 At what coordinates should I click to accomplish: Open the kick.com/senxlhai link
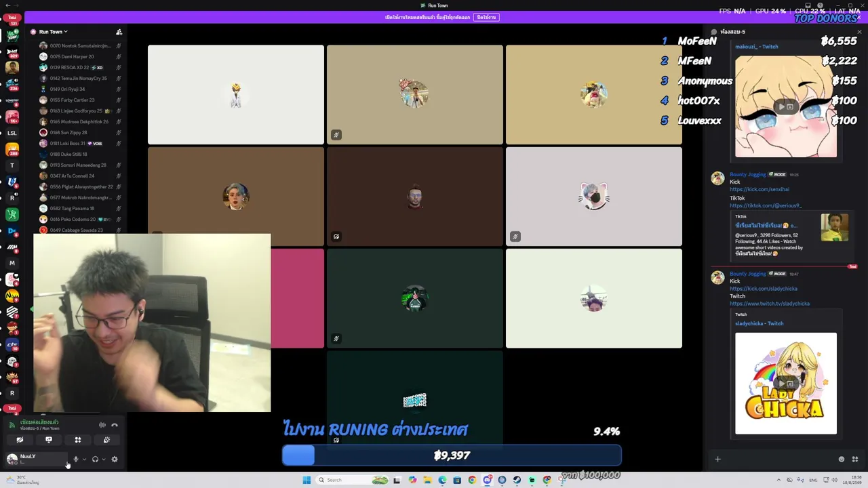tap(759, 190)
